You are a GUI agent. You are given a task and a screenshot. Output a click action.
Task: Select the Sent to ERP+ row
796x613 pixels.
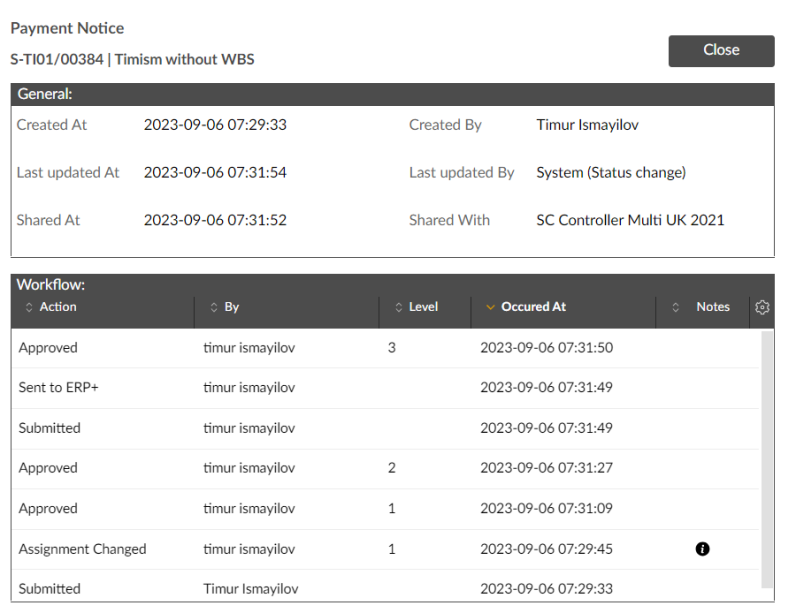coord(386,388)
